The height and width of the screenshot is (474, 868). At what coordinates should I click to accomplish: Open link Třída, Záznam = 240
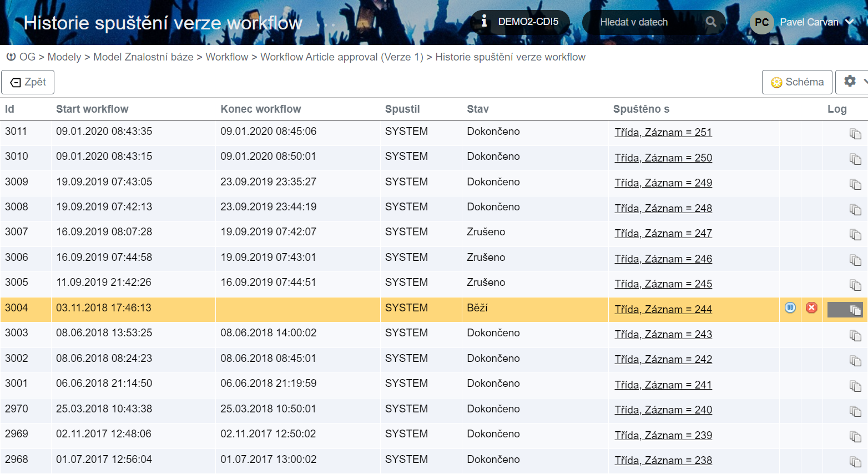tap(663, 410)
